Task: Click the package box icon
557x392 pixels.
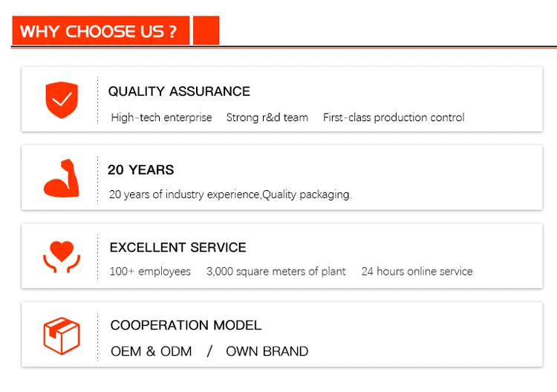Action: 61,335
